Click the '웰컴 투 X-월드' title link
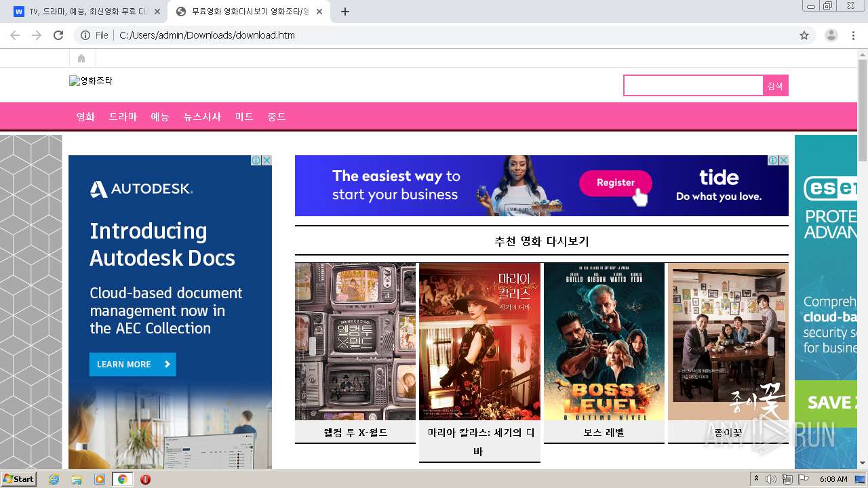 coord(355,432)
